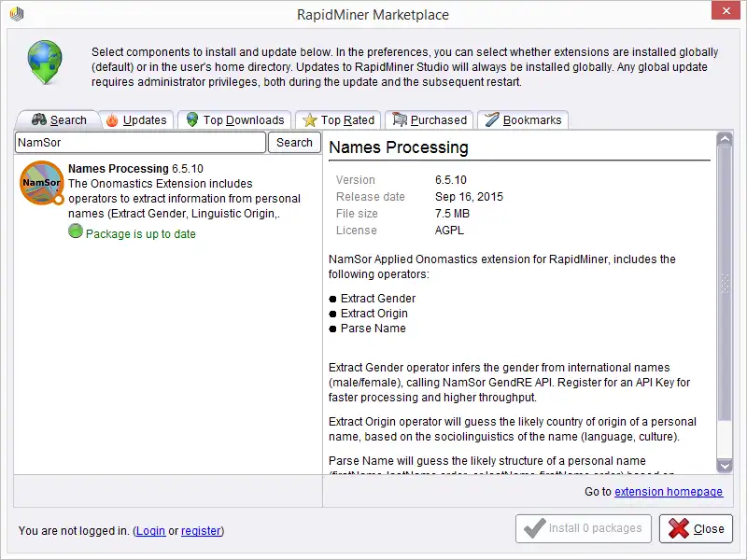Open the Updates tab
Viewport: 747px width, 560px height.
[x=136, y=120]
